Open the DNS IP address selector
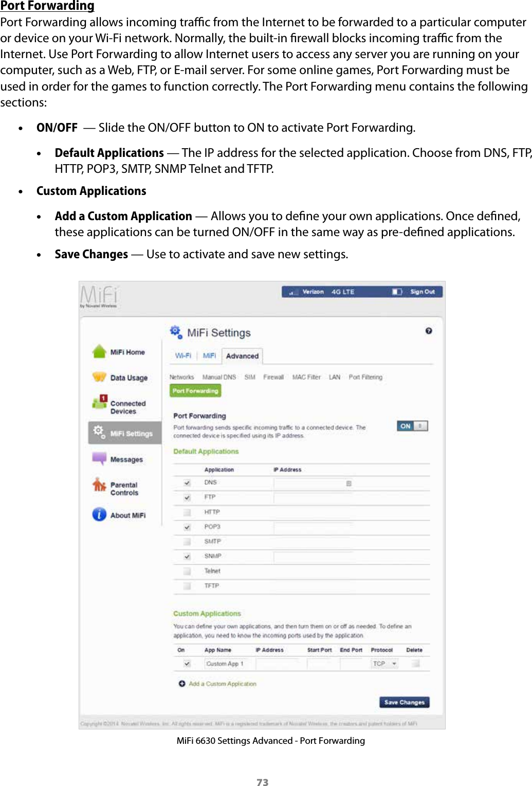 tap(350, 483)
